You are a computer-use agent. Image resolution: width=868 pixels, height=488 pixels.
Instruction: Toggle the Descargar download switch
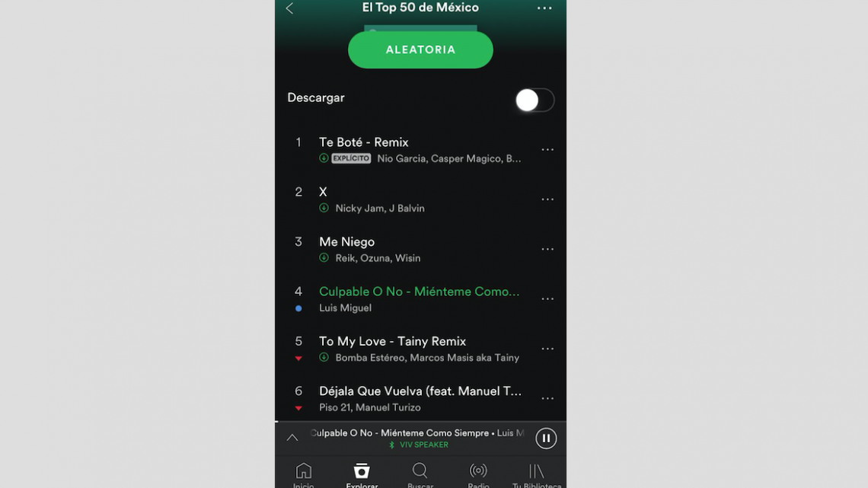[x=535, y=100]
